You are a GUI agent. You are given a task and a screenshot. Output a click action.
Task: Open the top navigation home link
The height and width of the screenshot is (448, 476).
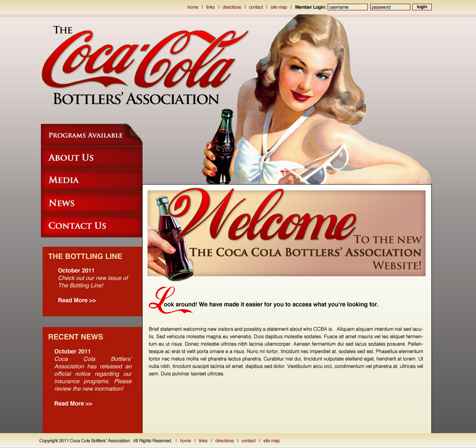click(193, 7)
